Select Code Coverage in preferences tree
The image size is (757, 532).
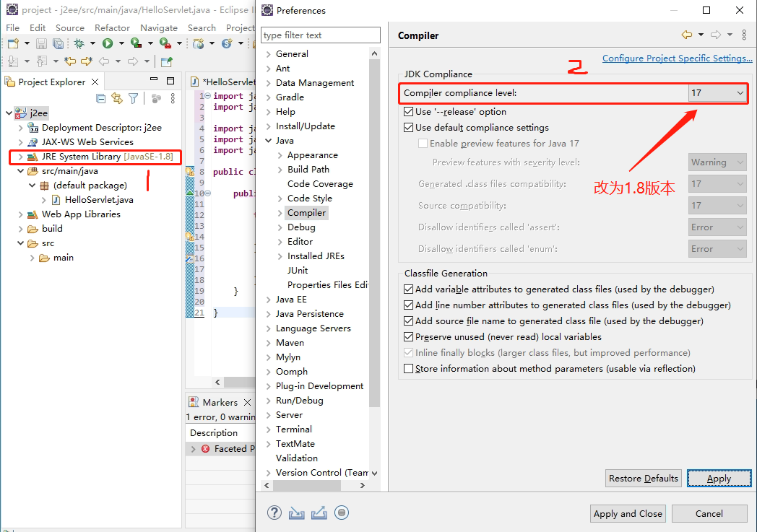(320, 184)
